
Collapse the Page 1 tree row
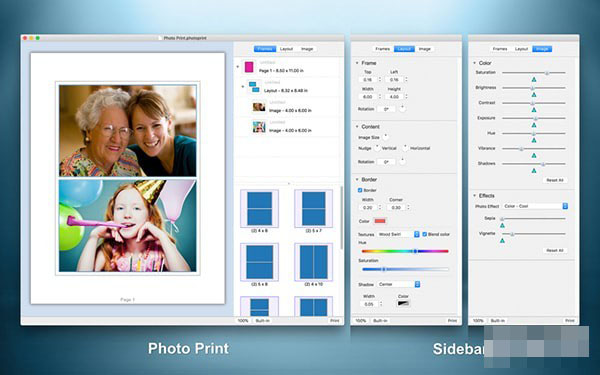point(238,67)
